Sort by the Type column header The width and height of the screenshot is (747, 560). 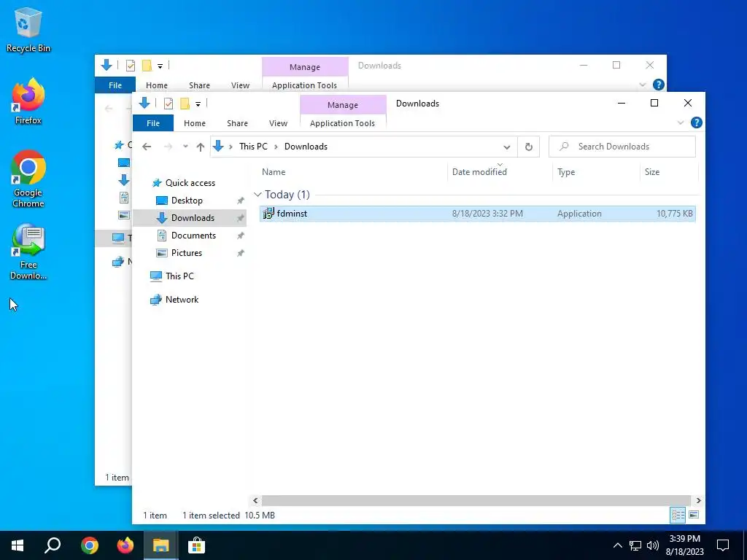597,172
